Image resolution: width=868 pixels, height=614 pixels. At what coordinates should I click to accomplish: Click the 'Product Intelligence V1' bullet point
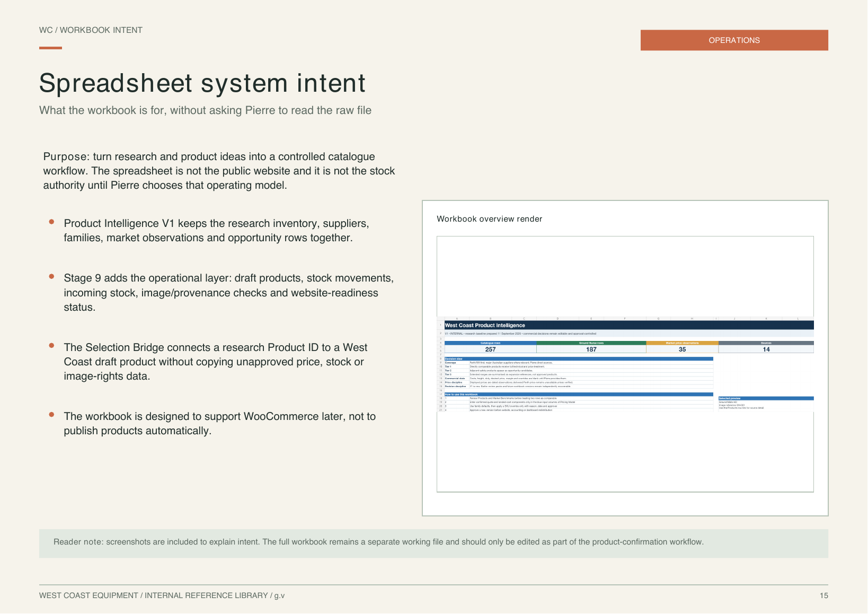tap(217, 231)
